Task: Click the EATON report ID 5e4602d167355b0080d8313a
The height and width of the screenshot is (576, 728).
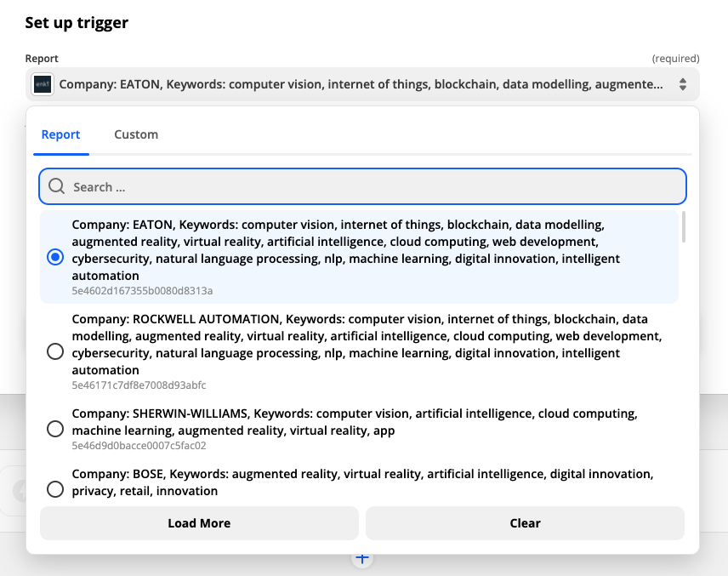Action: 142,291
